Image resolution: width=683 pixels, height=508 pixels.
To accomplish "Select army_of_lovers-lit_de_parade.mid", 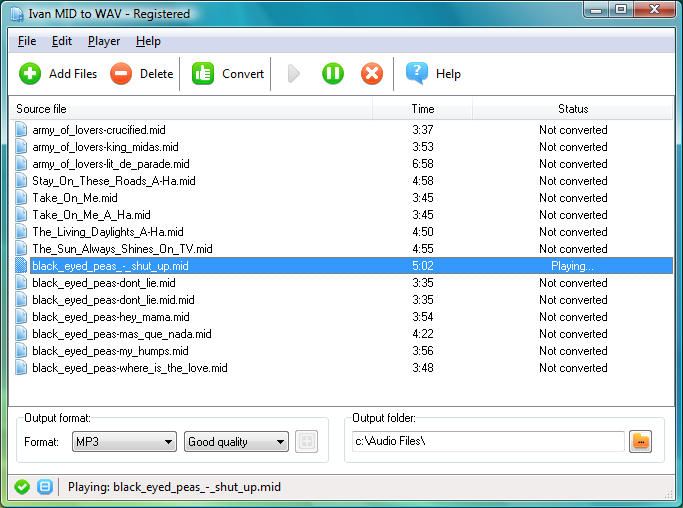I will tap(111, 164).
